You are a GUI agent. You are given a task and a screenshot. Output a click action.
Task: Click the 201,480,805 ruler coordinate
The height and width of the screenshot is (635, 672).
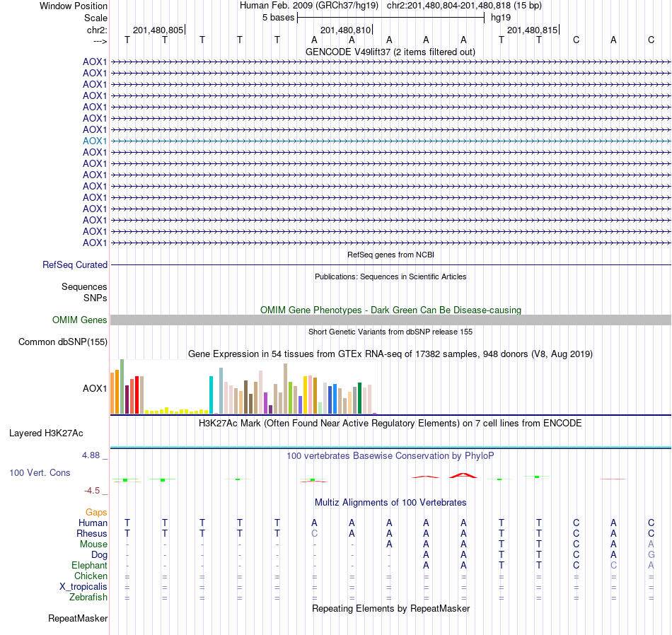(158, 30)
